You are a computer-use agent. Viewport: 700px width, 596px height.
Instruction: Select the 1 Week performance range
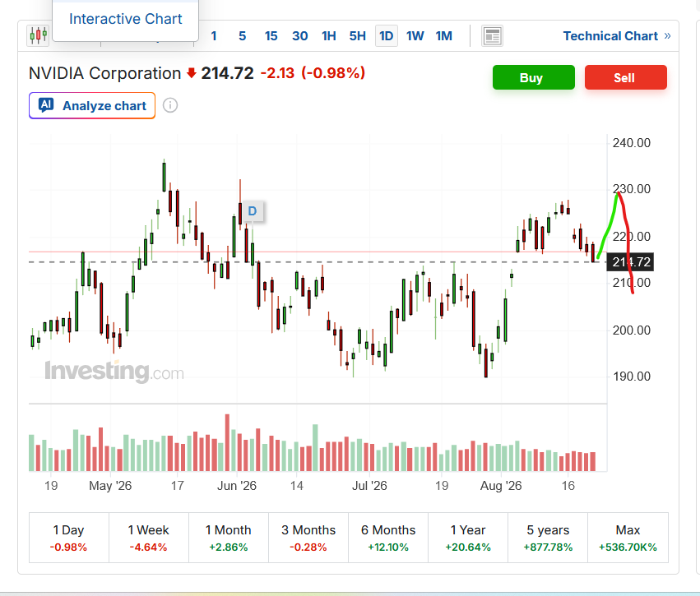149,538
